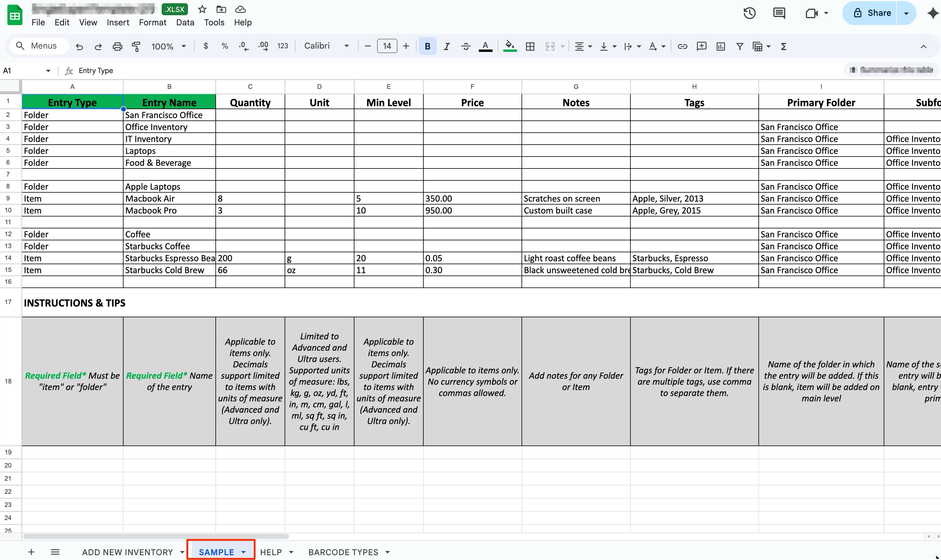Toggle bold formatting button

click(x=427, y=47)
